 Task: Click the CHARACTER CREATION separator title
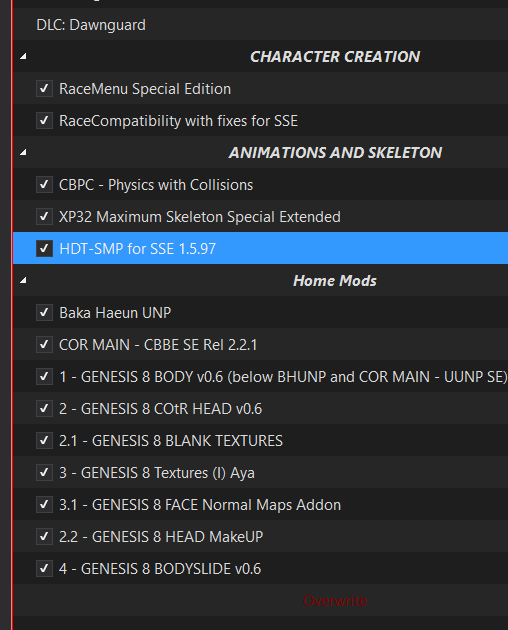click(335, 57)
